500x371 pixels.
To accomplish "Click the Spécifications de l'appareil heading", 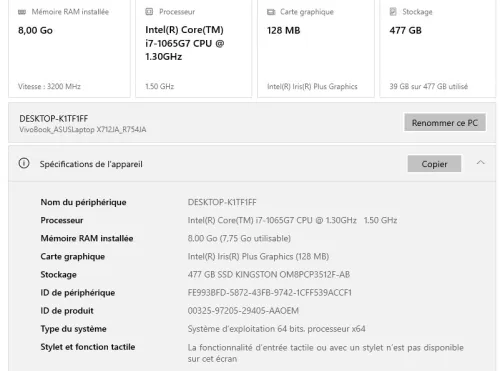I will pos(91,164).
